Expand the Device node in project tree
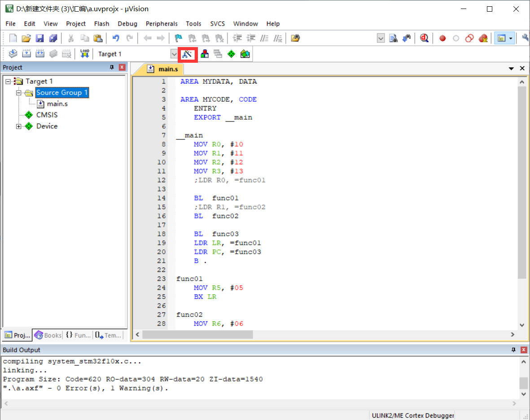Screen dimensions: 530x420 19,126
